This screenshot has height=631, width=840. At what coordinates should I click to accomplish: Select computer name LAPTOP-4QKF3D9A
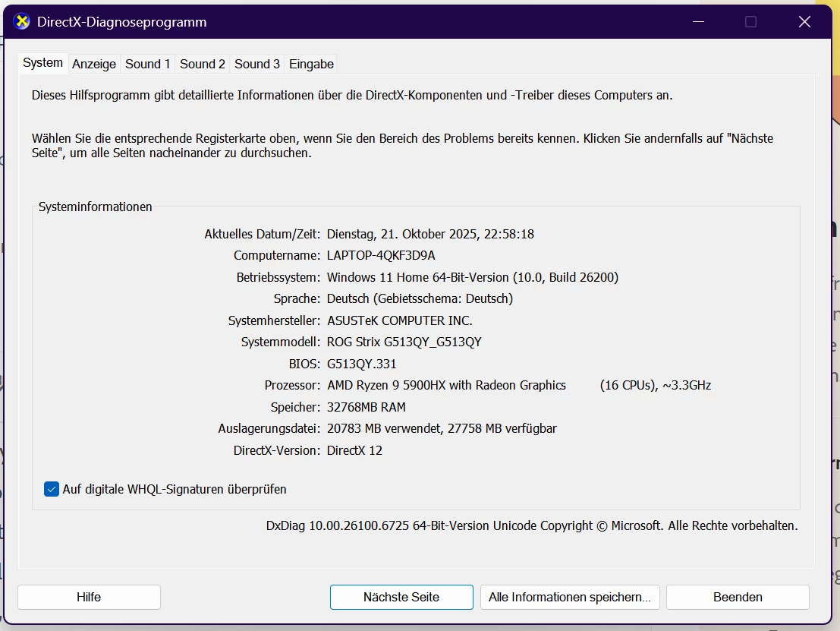click(x=381, y=255)
